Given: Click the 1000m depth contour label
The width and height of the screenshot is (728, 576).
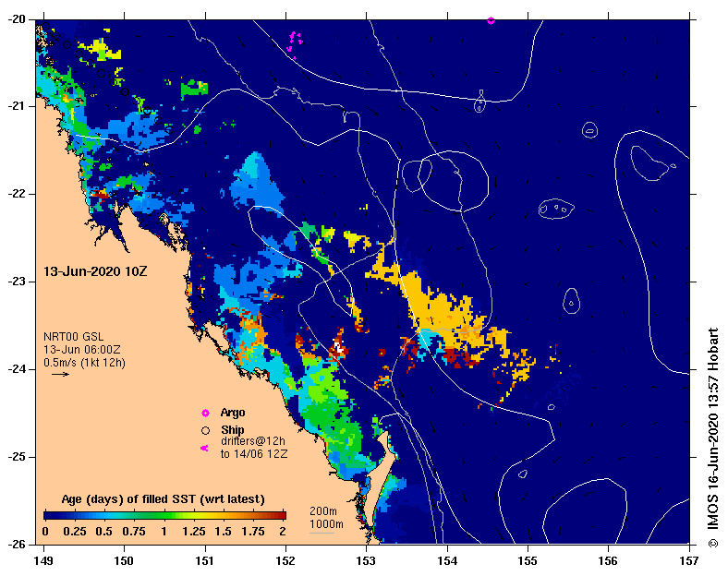Looking at the screenshot, I should [x=326, y=524].
